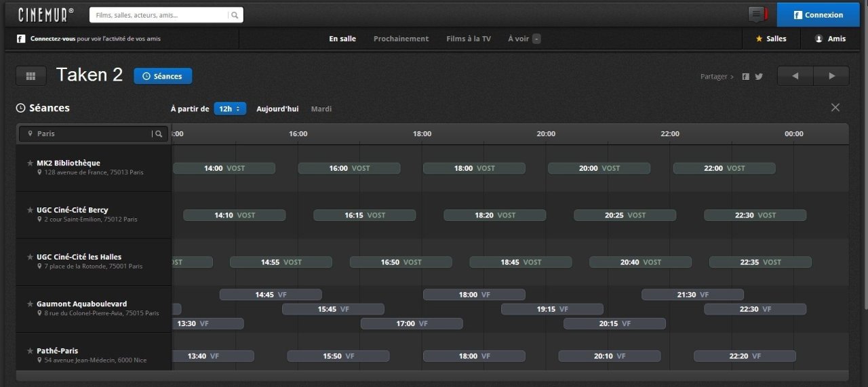Click the À voir counter badge
This screenshot has height=387, width=868.
(536, 39)
